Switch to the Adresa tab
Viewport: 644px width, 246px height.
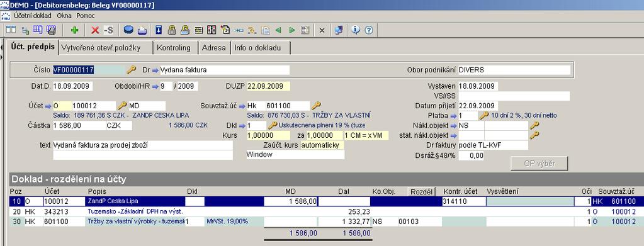click(x=214, y=48)
